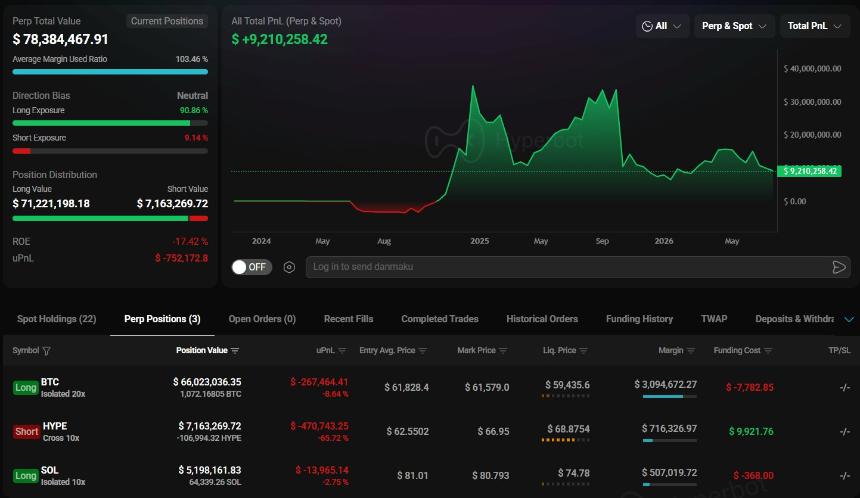Click the Log in to send danmaku field

(x=570, y=267)
